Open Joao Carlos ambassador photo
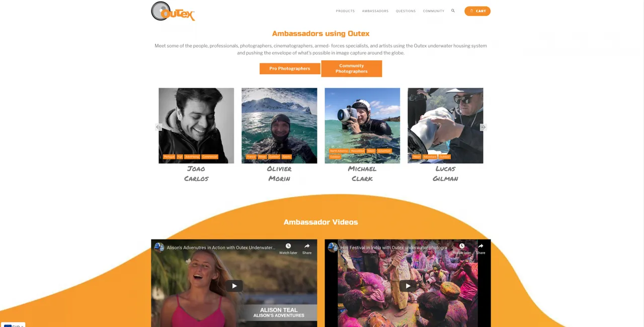This screenshot has width=644, height=327. [196, 126]
